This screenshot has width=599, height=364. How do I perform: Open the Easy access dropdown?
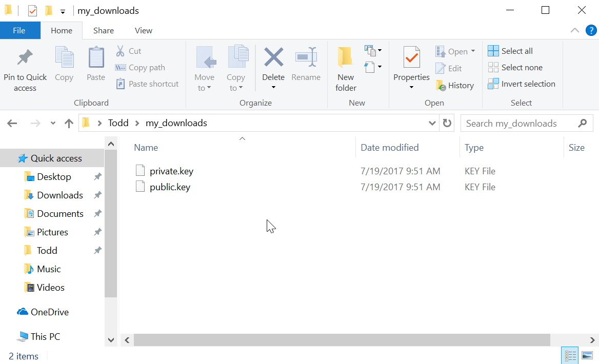tap(373, 67)
